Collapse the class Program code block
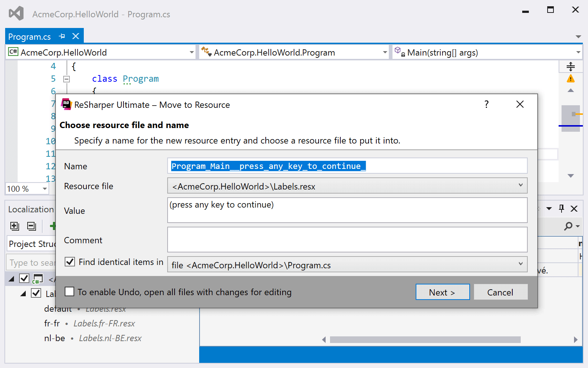Image resolution: width=588 pixels, height=368 pixels. [x=67, y=79]
